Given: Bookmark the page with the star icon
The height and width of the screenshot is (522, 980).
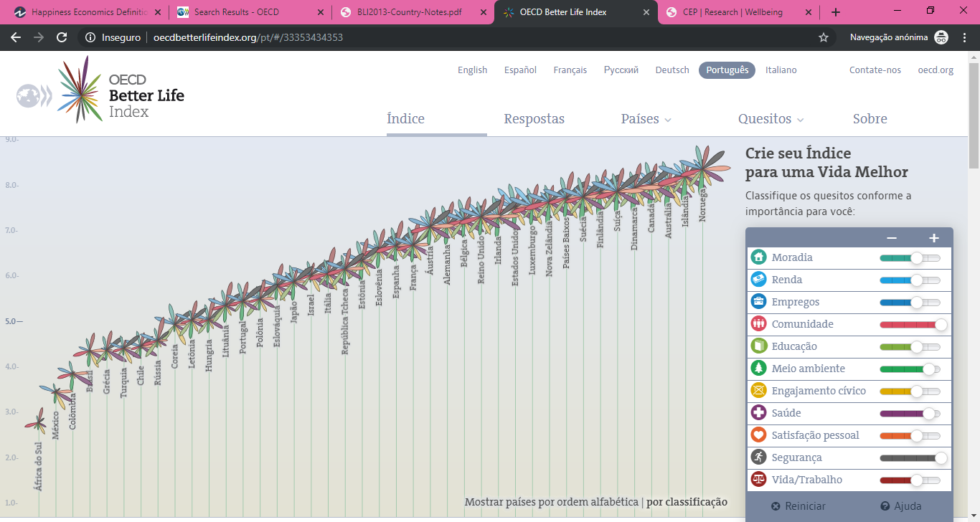Looking at the screenshot, I should coord(824,37).
